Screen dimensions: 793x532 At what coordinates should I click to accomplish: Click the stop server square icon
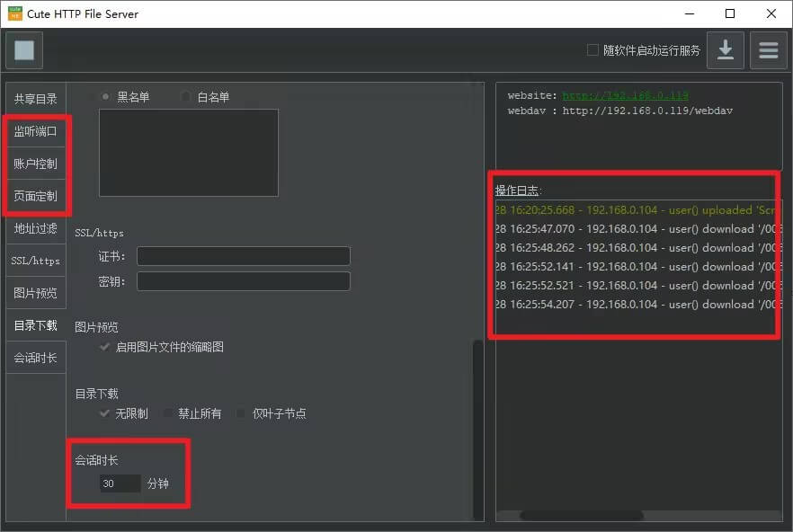tap(23, 50)
